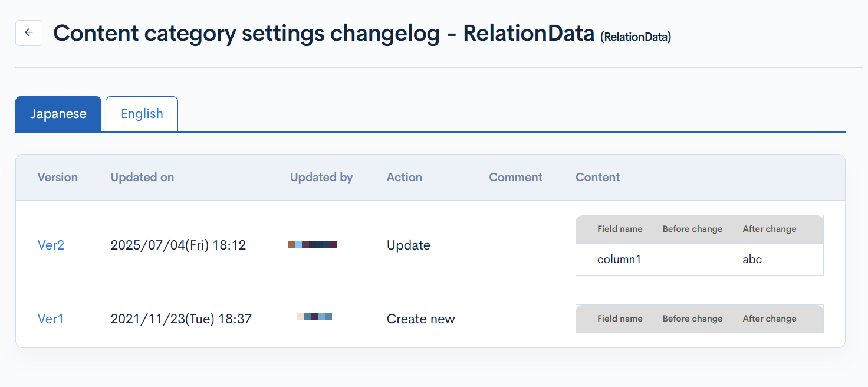Open the Ver1 version link
The width and height of the screenshot is (868, 387).
tap(50, 319)
